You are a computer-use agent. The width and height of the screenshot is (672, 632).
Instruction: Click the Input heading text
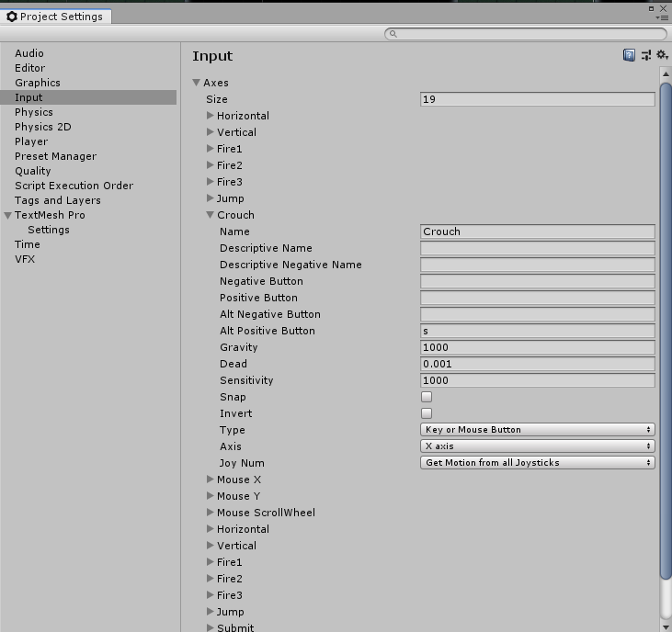click(212, 56)
